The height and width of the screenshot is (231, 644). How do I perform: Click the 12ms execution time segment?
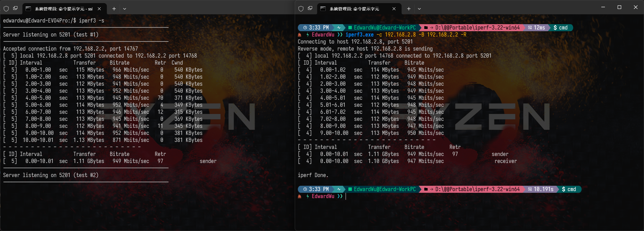tap(537, 28)
